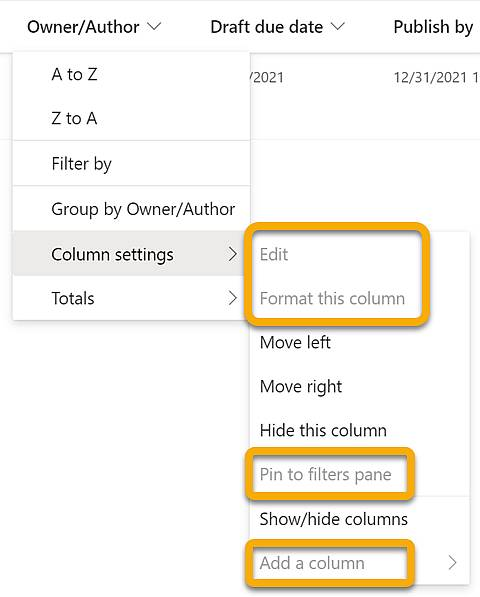Select Group by Owner/Author
480x597 pixels.
[131, 209]
